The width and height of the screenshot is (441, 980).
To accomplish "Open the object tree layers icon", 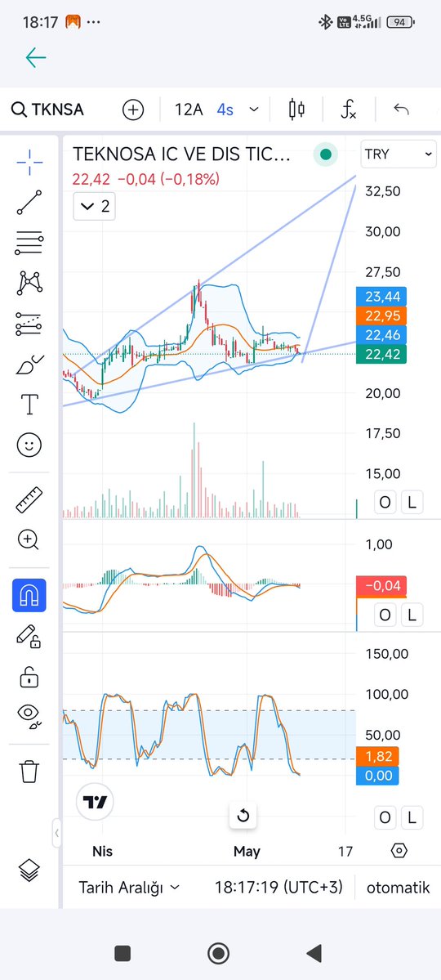I will [29, 870].
